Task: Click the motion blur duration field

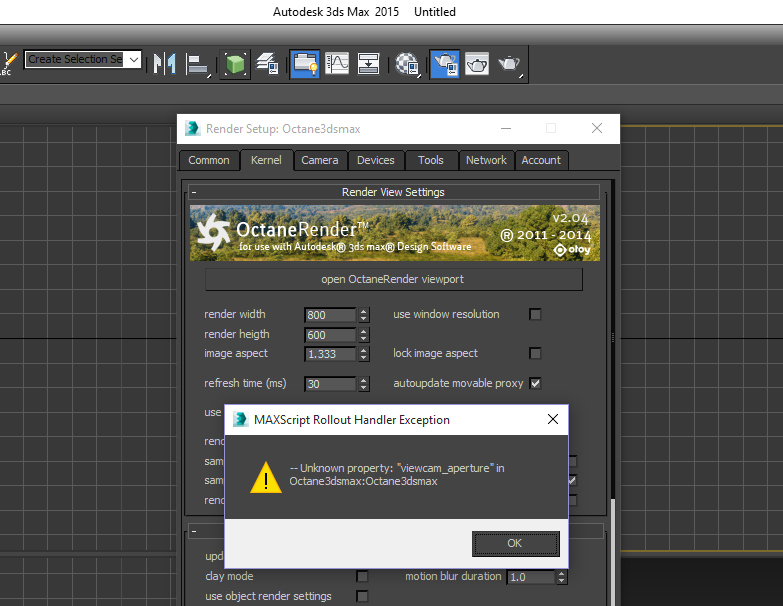Action: [531, 577]
